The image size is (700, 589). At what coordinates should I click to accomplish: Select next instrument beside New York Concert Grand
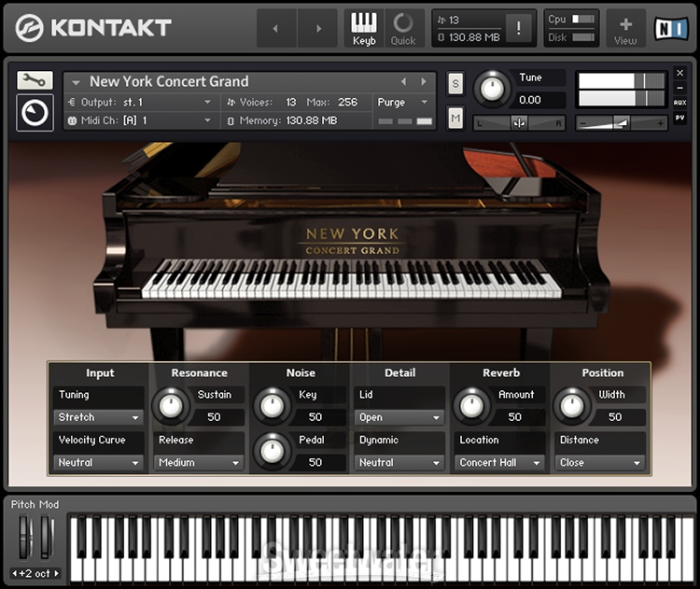(423, 82)
